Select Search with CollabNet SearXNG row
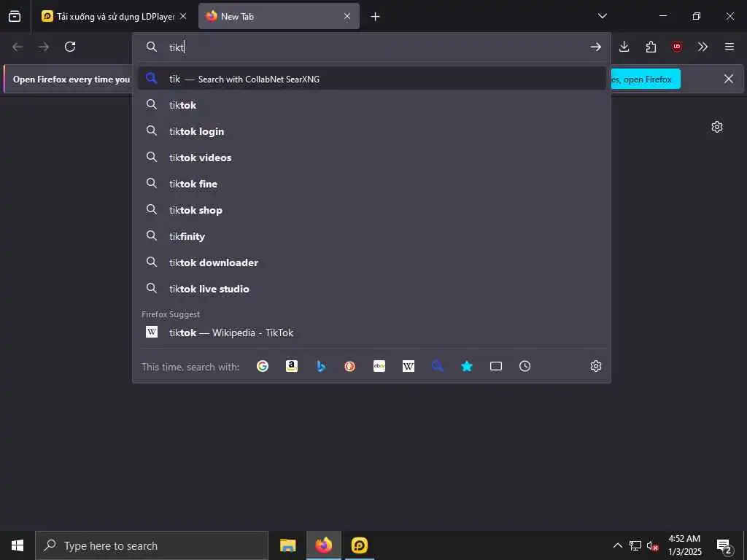The width and height of the screenshot is (747, 560). pyautogui.click(x=371, y=79)
